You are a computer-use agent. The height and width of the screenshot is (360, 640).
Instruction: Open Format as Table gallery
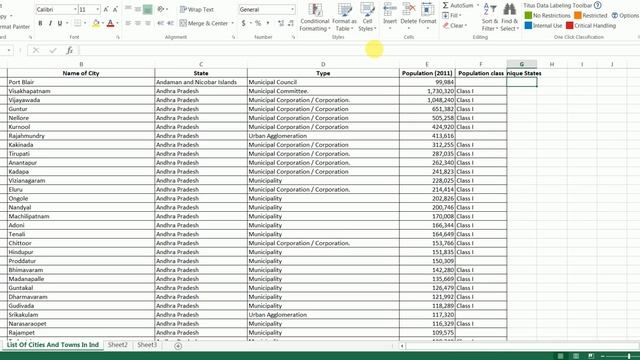(344, 17)
